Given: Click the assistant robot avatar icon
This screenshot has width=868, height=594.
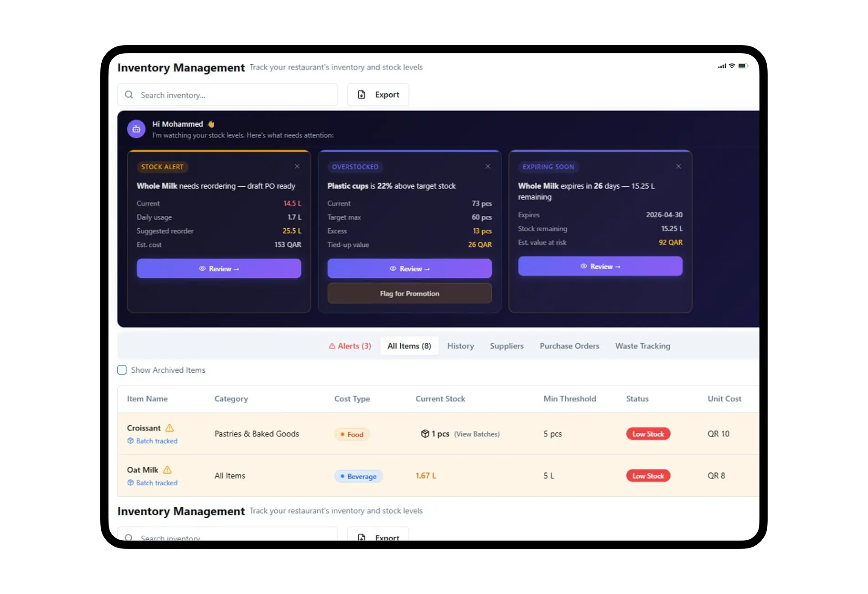Looking at the screenshot, I should coord(136,129).
